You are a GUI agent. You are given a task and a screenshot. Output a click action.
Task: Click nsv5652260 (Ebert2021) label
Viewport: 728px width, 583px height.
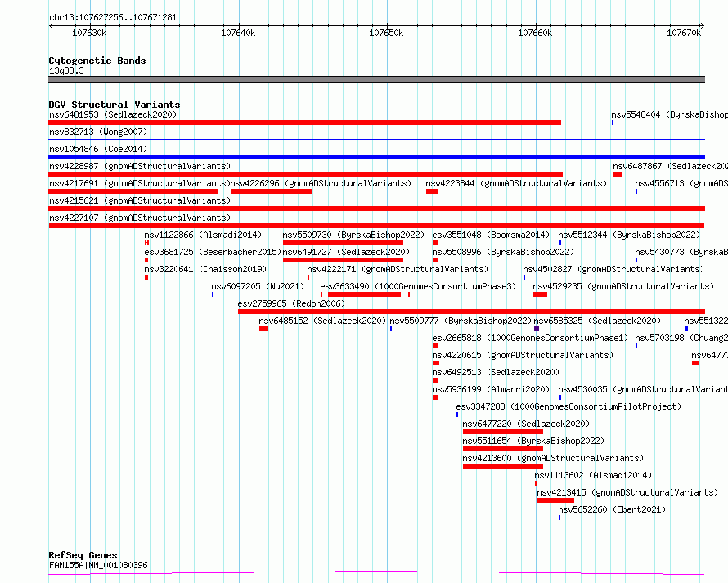tap(612, 509)
